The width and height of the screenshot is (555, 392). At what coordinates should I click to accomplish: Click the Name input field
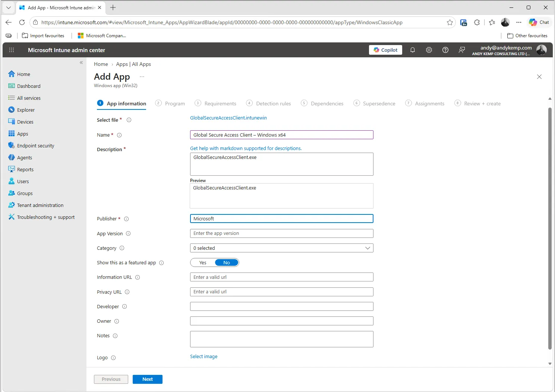(x=282, y=135)
